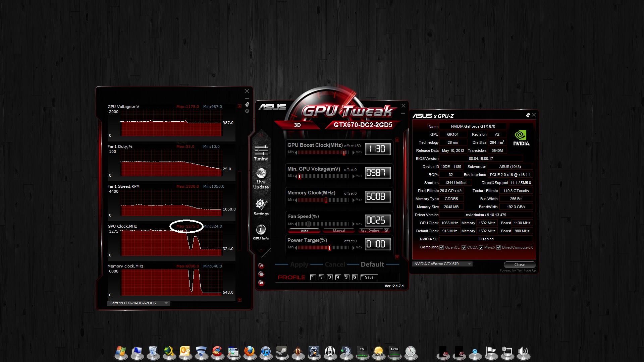The image size is (644, 362).
Task: Click the GPU Boost Clock Max arrow
Action: (x=354, y=153)
